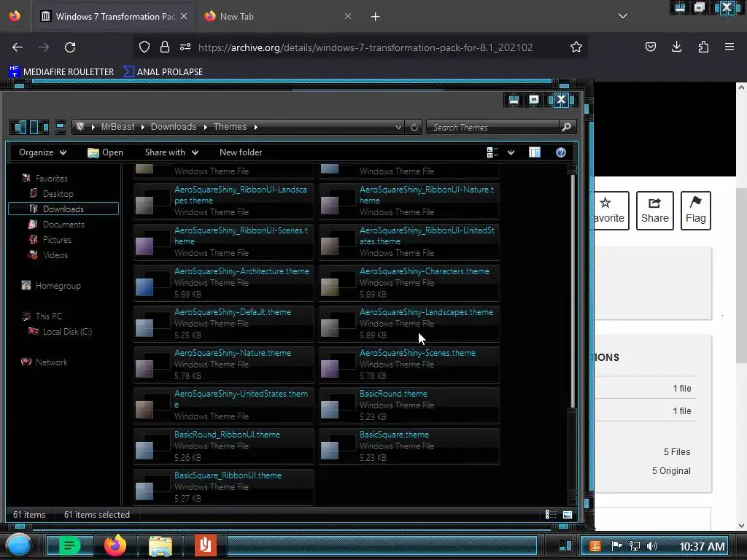Close the New Tab tab

[x=348, y=16]
